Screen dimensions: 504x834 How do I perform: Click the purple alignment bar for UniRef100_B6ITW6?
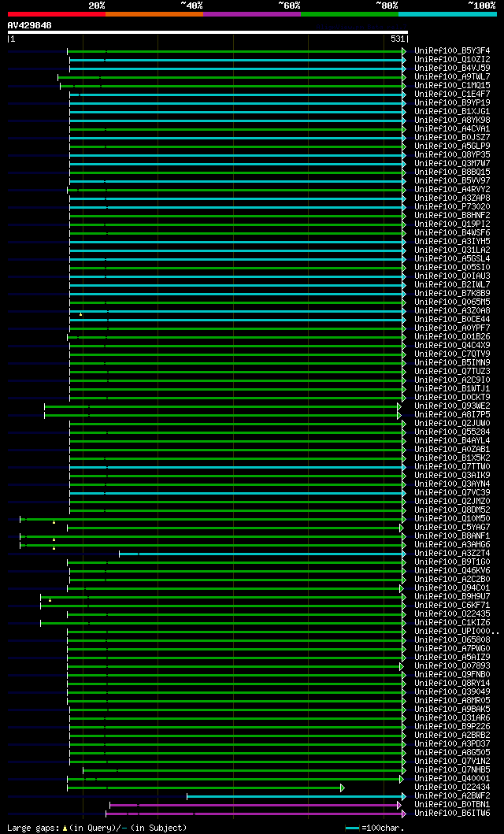click(x=254, y=814)
